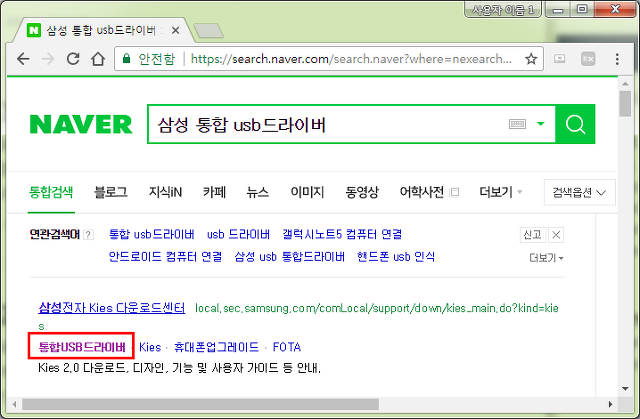Click the NAVER logo

click(x=81, y=124)
